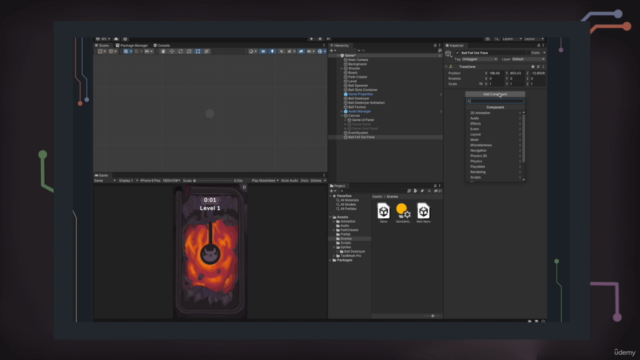Screen dimensions: 640x360
Task: Open the Layers dropdown in top toolbar
Action: (512, 39)
